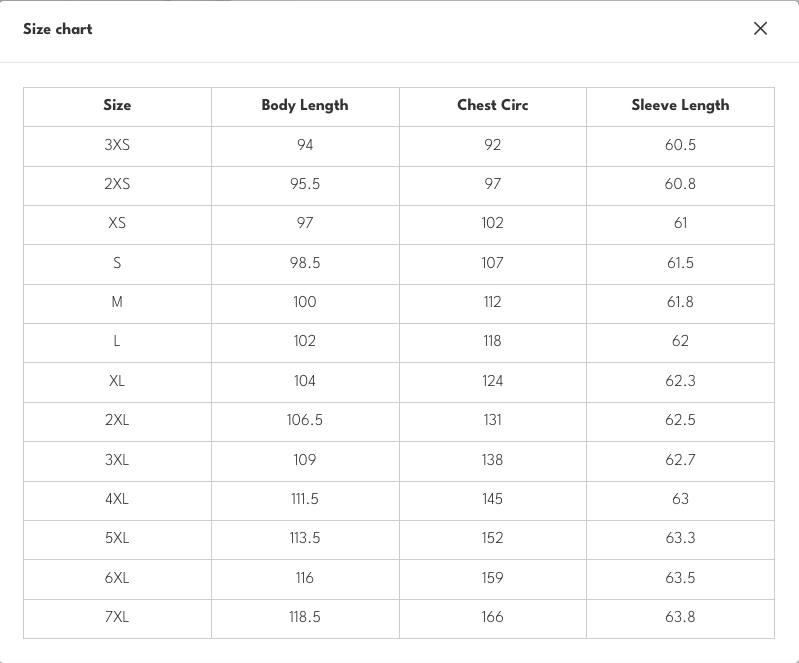Select the 5XL size row label
This screenshot has height=663, width=799.
pos(117,538)
